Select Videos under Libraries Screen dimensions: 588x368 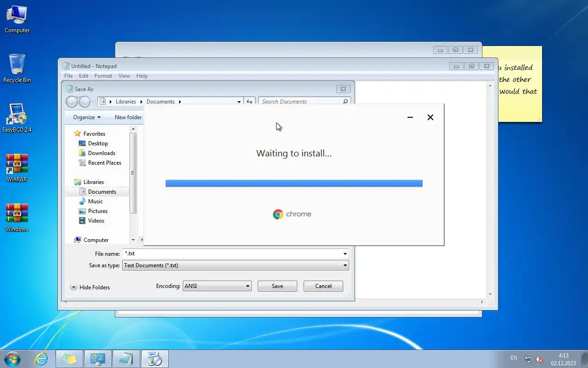(96, 221)
